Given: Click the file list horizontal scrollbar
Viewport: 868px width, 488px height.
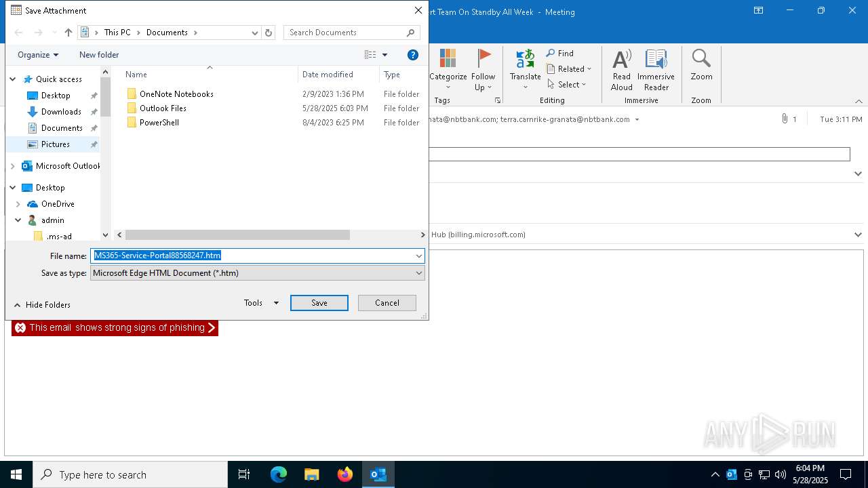Looking at the screenshot, I should [237, 235].
